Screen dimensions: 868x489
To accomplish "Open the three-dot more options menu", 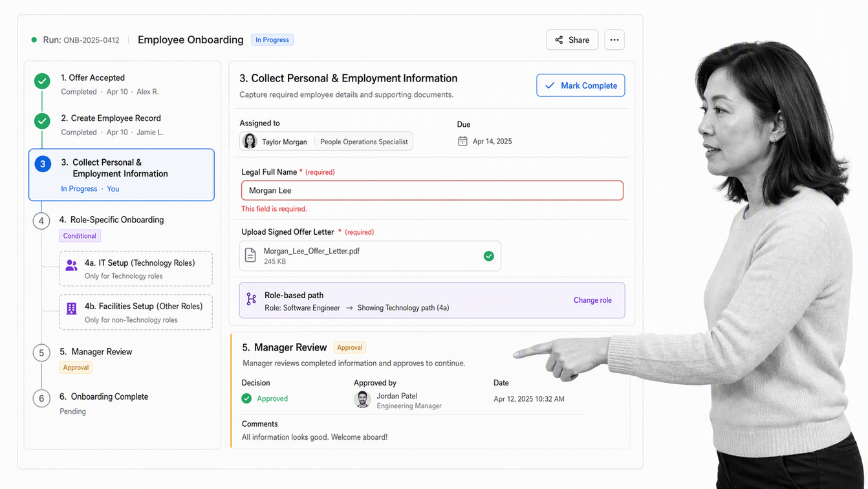I will 614,40.
